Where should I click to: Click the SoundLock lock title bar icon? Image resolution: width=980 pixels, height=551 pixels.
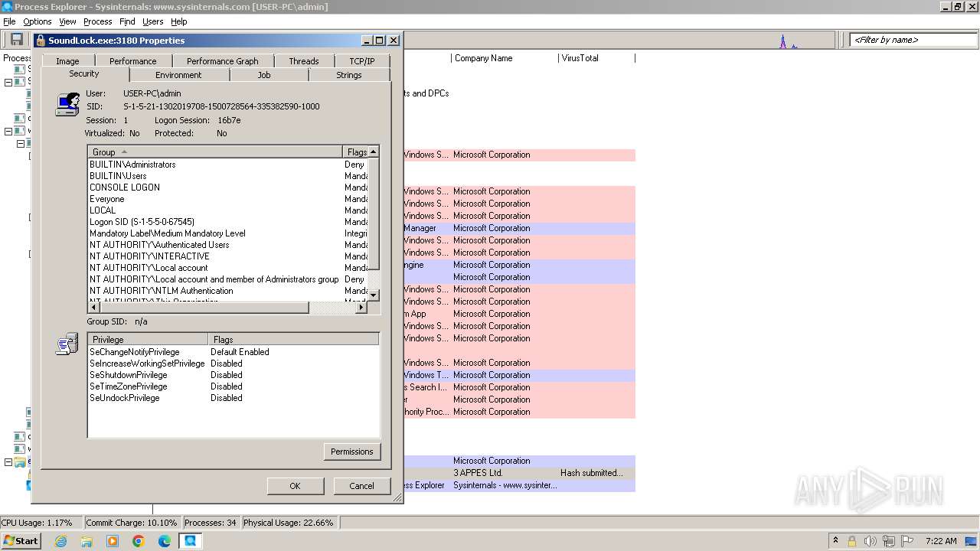point(40,41)
